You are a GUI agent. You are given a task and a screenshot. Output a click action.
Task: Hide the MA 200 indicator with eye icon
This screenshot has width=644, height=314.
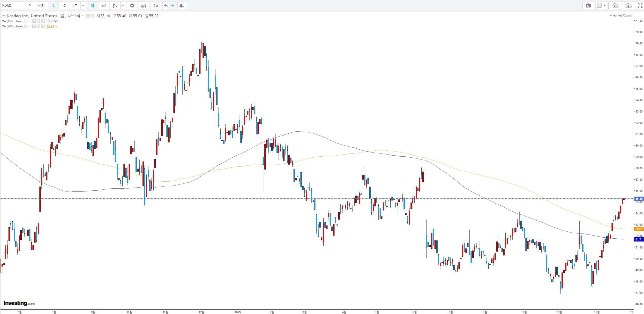click(34, 26)
